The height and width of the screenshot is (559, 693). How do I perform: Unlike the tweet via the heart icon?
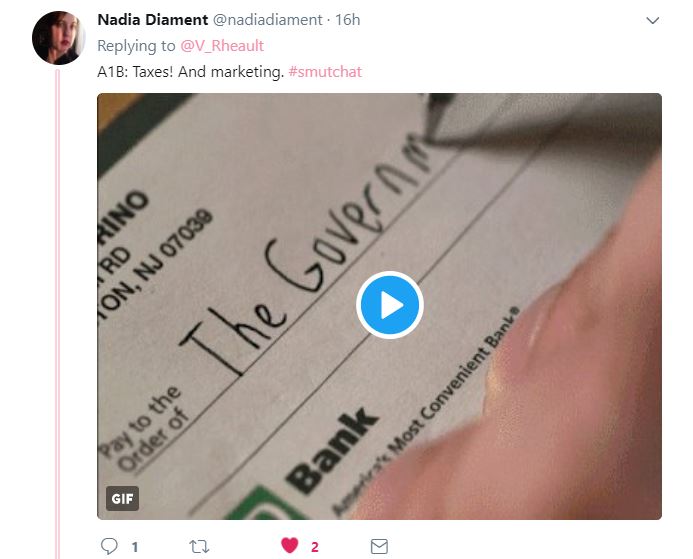point(289,545)
